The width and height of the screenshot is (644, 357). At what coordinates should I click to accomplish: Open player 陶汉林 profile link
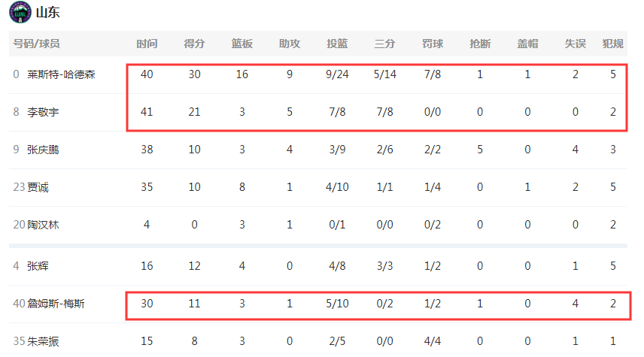[43, 225]
